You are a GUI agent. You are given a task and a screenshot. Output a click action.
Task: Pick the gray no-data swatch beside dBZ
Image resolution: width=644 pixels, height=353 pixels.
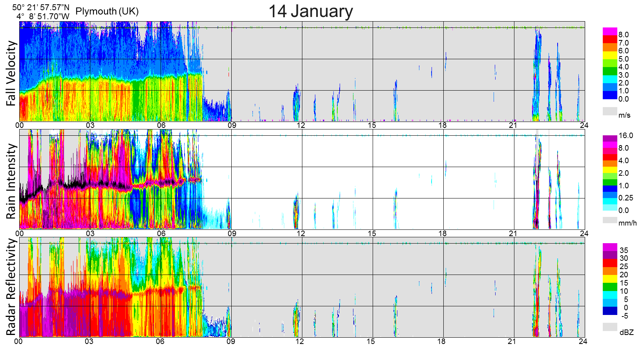610,327
